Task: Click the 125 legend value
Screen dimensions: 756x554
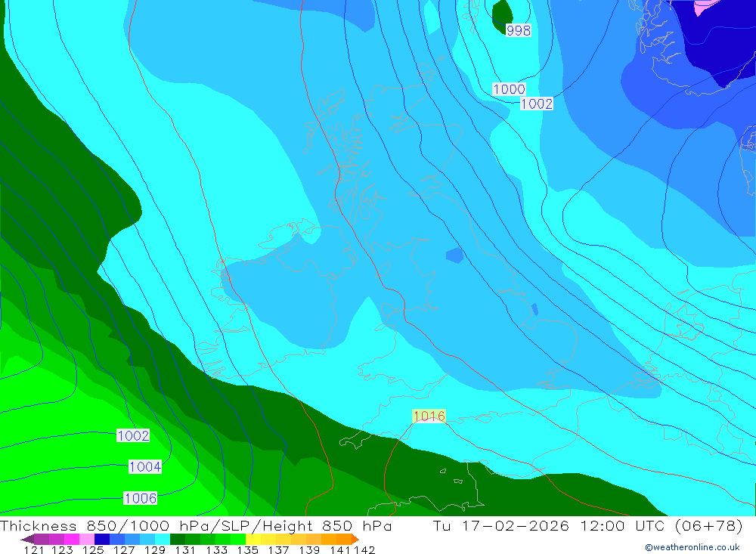Action: (x=93, y=549)
